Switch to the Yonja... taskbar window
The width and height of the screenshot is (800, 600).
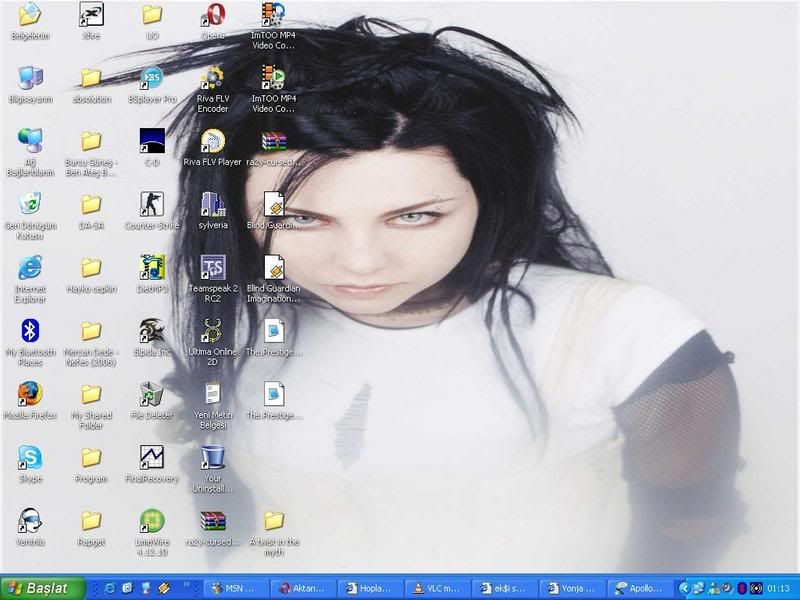572,589
